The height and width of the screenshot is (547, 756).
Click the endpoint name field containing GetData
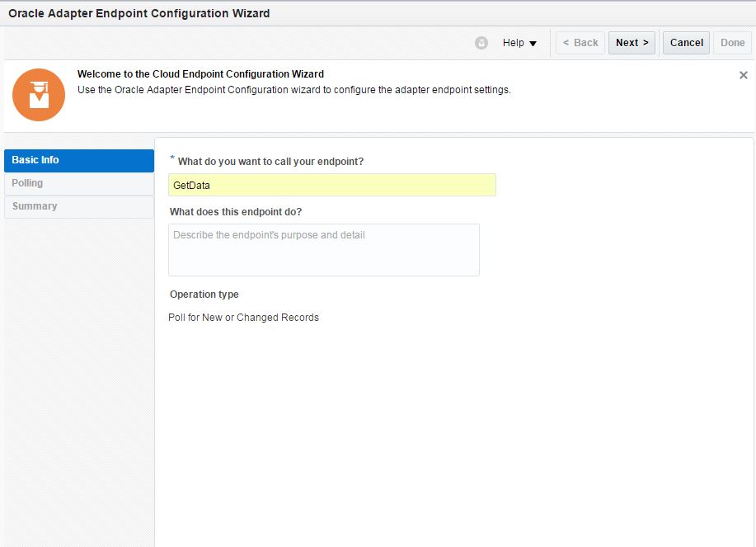pos(332,185)
